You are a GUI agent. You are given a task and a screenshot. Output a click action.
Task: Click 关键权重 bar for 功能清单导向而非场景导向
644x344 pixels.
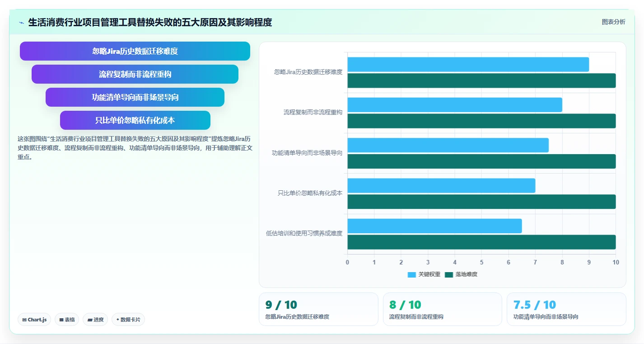(x=448, y=145)
